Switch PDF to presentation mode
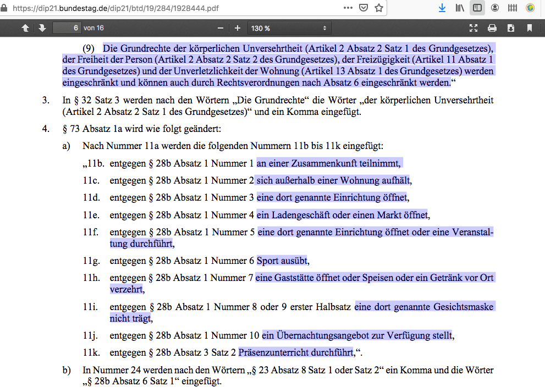 [x=474, y=28]
